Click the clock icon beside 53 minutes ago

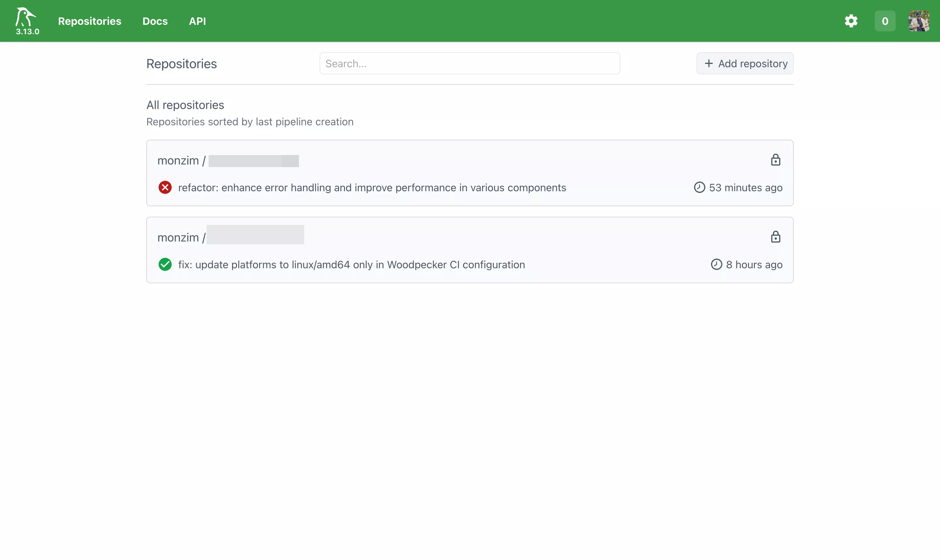(x=699, y=188)
